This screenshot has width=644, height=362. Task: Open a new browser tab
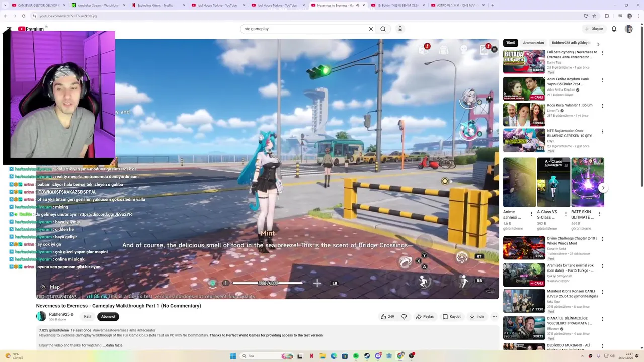tap(492, 5)
